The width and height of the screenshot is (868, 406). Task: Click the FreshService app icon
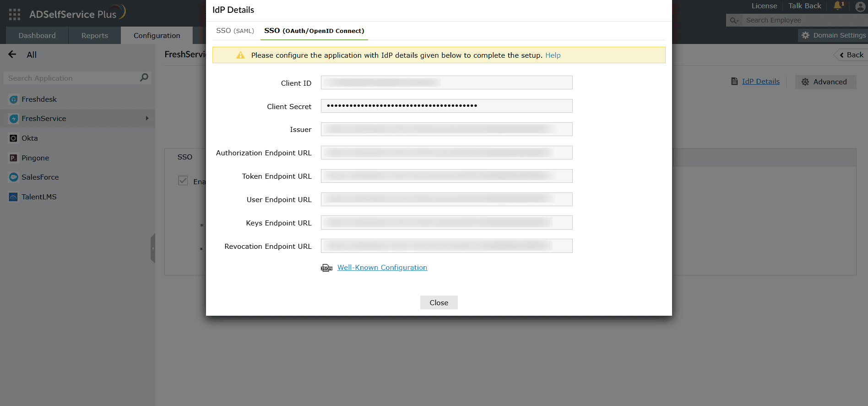[13, 119]
